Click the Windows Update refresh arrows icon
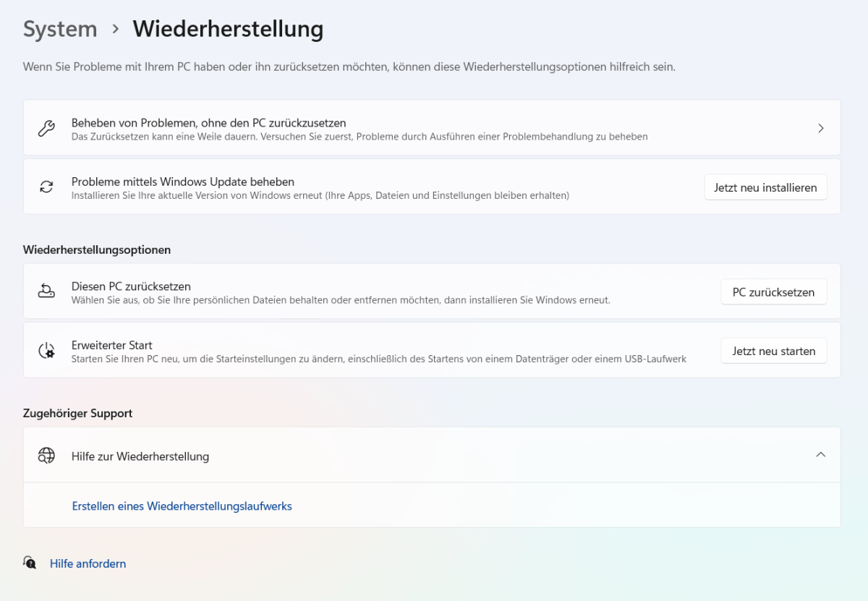Screen dimensions: 868x601 point(46,187)
